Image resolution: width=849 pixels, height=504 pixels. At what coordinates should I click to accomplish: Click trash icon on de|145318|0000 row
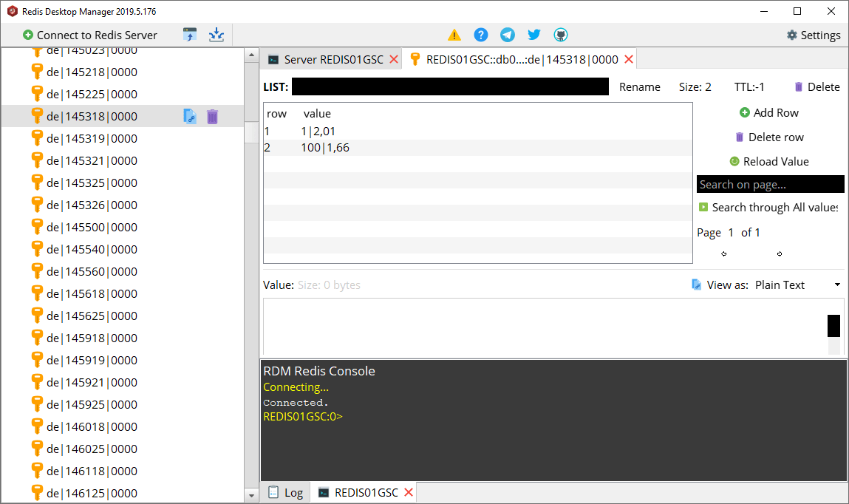(212, 116)
